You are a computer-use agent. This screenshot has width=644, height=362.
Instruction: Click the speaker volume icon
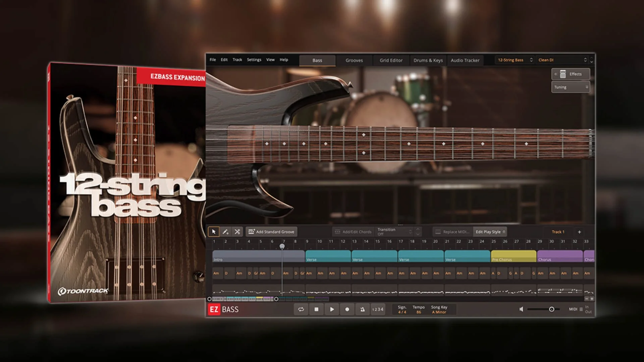click(521, 309)
